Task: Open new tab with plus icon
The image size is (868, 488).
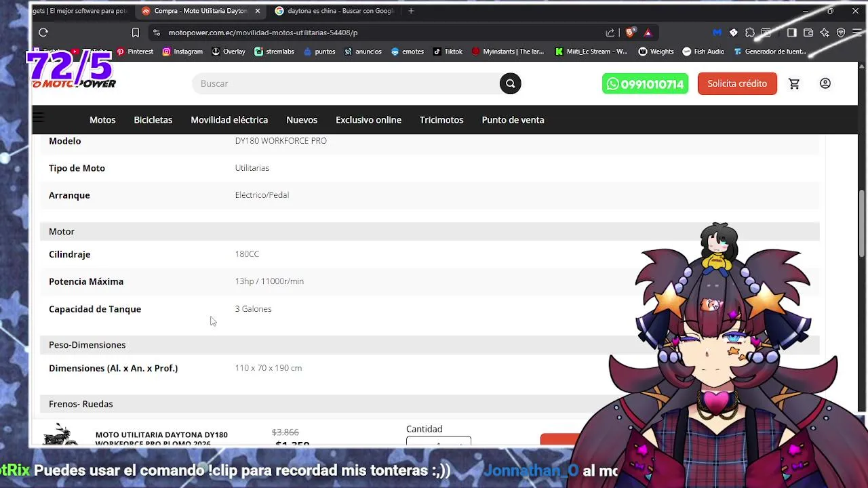Action: (411, 11)
